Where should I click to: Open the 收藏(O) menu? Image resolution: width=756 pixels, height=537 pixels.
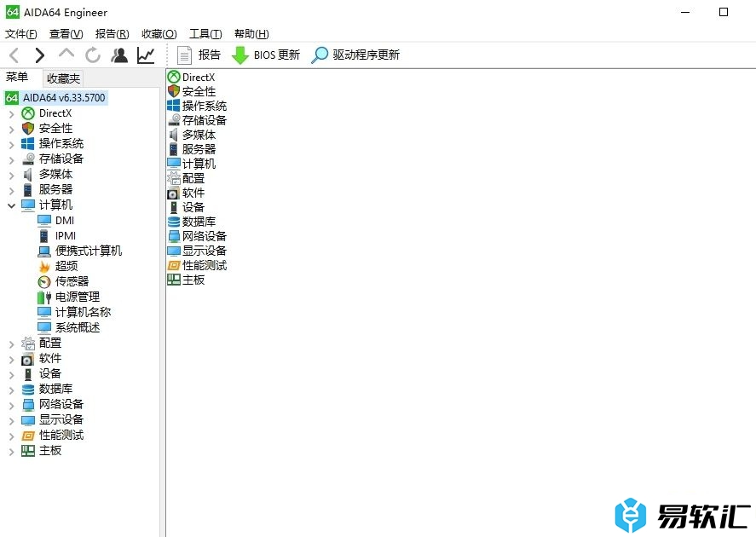coord(159,34)
